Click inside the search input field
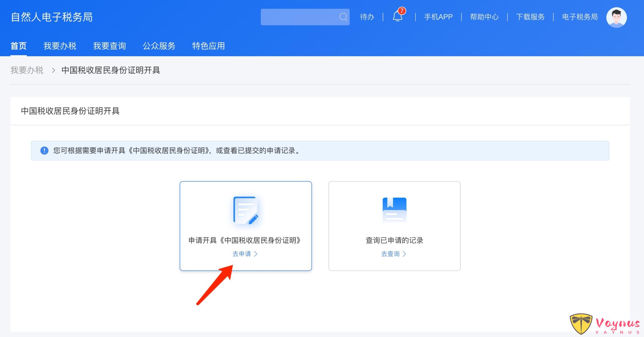The image size is (644, 337). [298, 17]
